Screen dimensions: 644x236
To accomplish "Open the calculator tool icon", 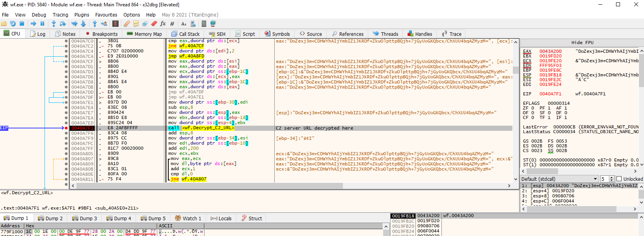I will tap(204, 24).
